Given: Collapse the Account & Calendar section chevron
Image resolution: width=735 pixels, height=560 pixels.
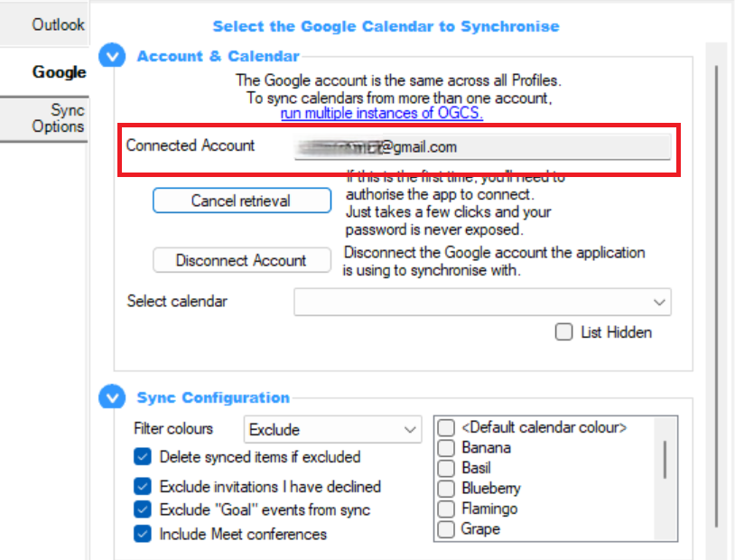Looking at the screenshot, I should click(x=112, y=56).
